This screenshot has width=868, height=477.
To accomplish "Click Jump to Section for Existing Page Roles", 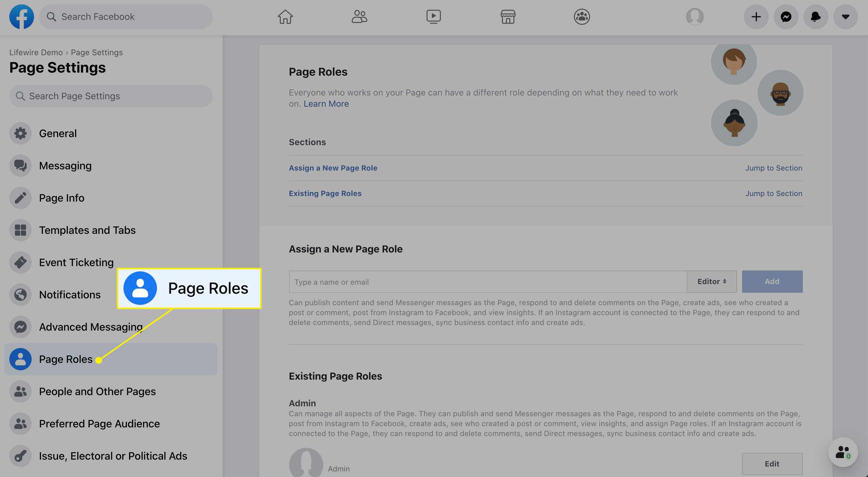I will tap(774, 193).
